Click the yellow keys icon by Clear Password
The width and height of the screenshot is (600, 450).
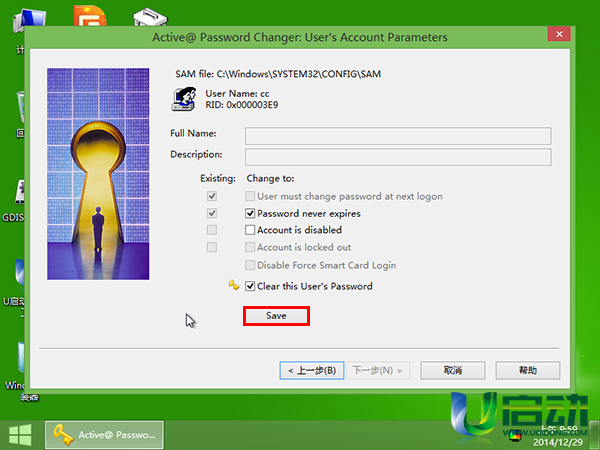[x=233, y=285]
